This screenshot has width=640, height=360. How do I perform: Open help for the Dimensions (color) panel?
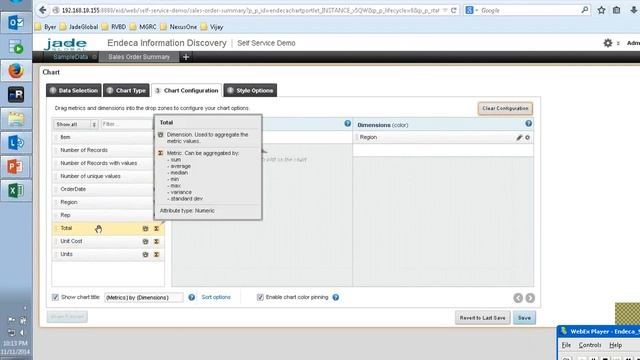tap(529, 123)
